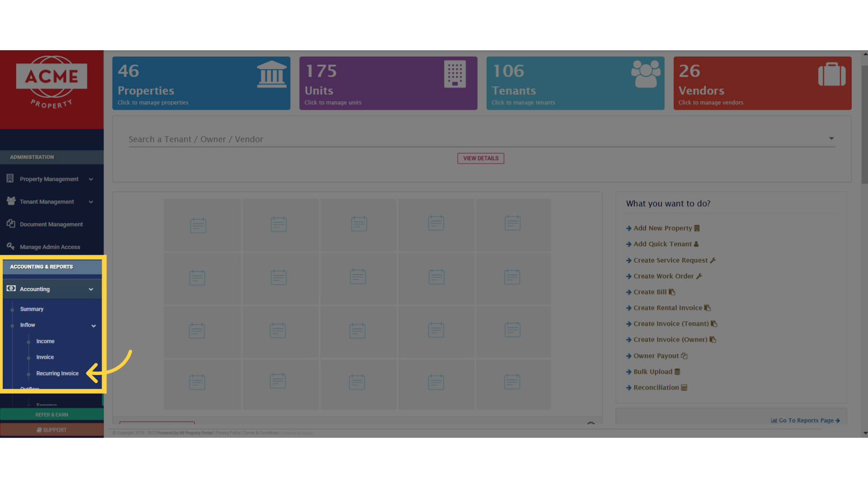Click the Vendors briefcase icon

[831, 75]
